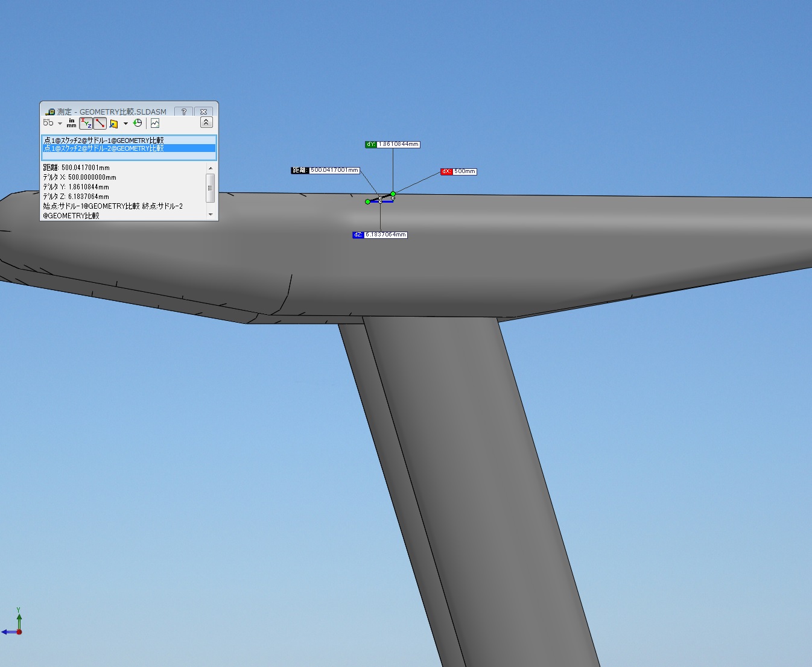Image resolution: width=812 pixels, height=667 pixels.
Task: Click the create sensor chart icon
Action: coord(155,123)
